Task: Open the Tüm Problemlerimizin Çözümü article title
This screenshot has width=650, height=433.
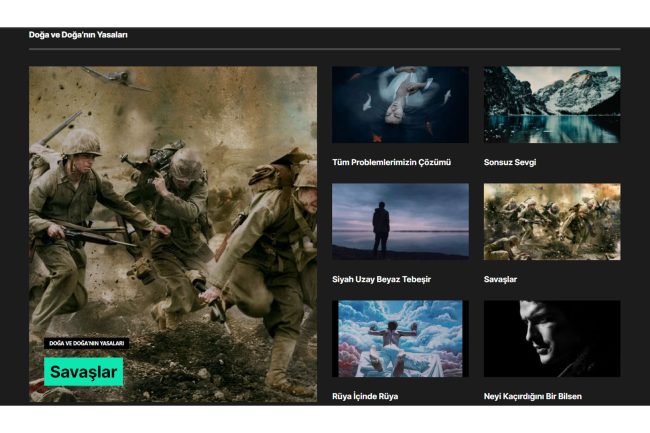Action: pos(391,162)
